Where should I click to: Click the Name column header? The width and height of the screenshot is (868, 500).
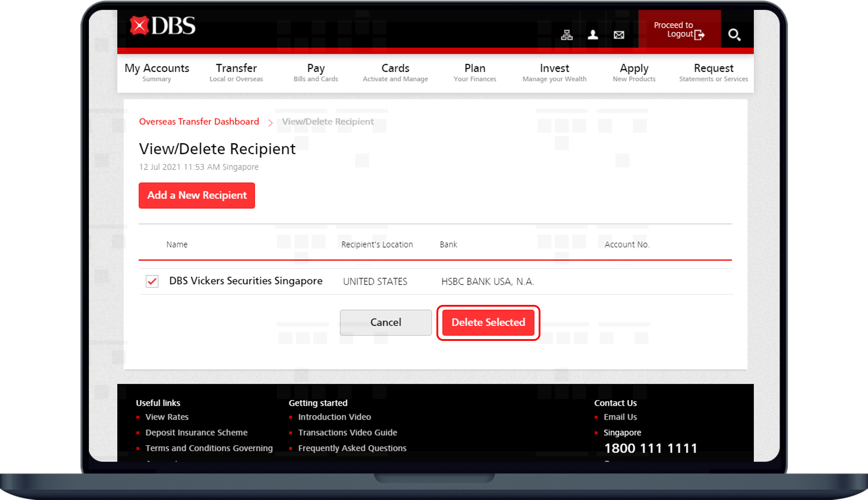coord(177,244)
